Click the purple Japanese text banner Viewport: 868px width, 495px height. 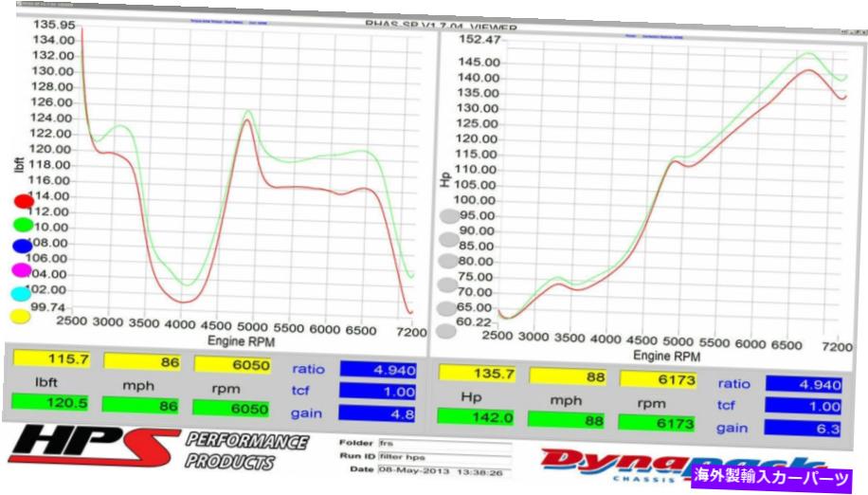pos(774,478)
